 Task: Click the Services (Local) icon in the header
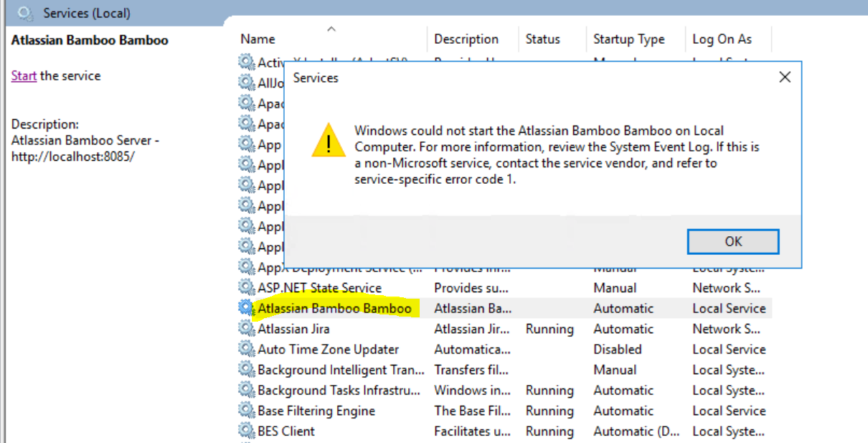pyautogui.click(x=26, y=13)
